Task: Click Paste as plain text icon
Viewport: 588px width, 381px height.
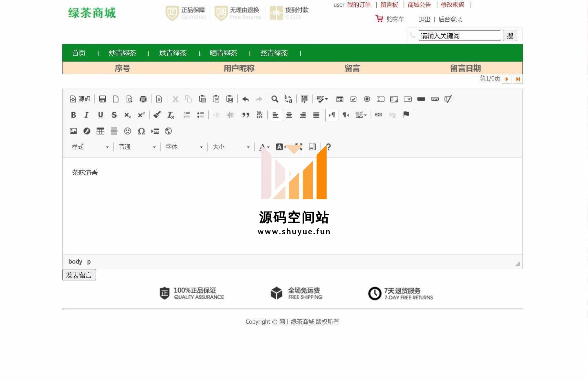Action: point(216,99)
